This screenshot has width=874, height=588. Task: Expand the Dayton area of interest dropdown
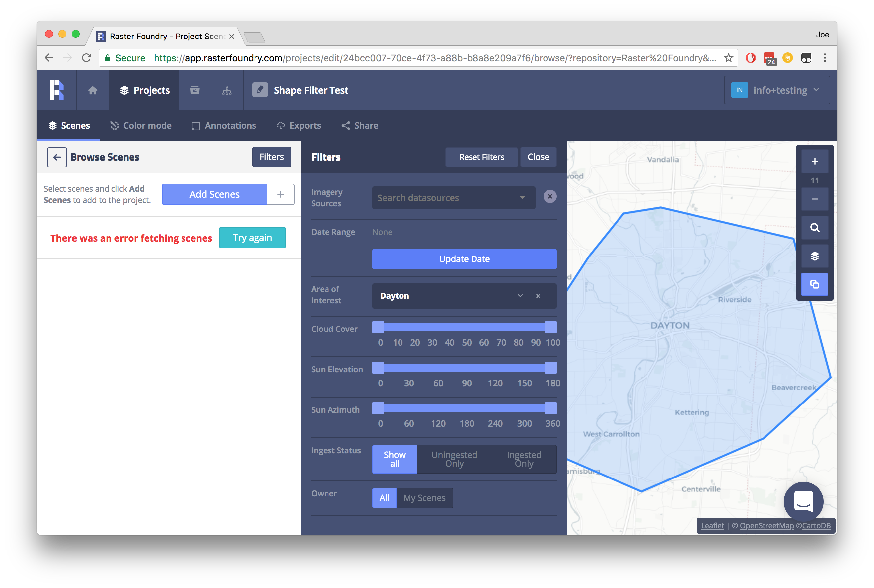coord(520,296)
